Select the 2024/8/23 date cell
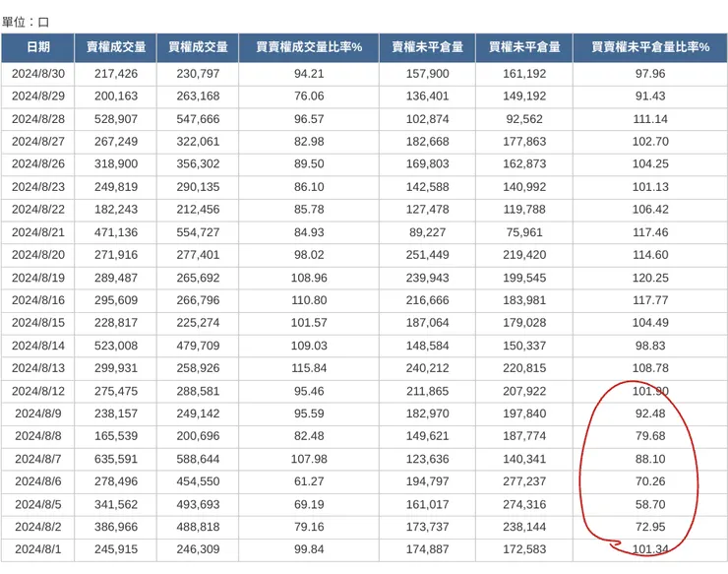The height and width of the screenshot is (574, 728). pyautogui.click(x=38, y=187)
